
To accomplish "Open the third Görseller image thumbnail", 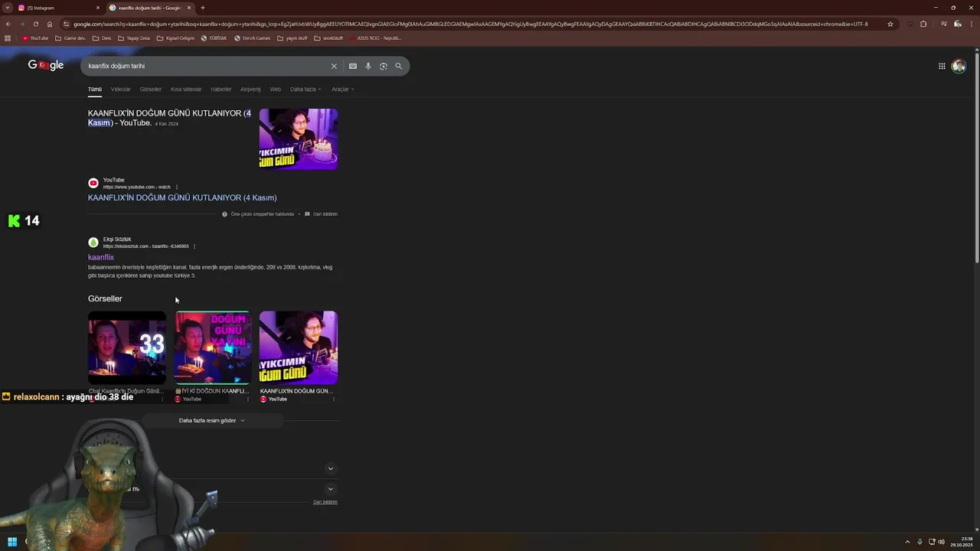I will click(x=299, y=347).
